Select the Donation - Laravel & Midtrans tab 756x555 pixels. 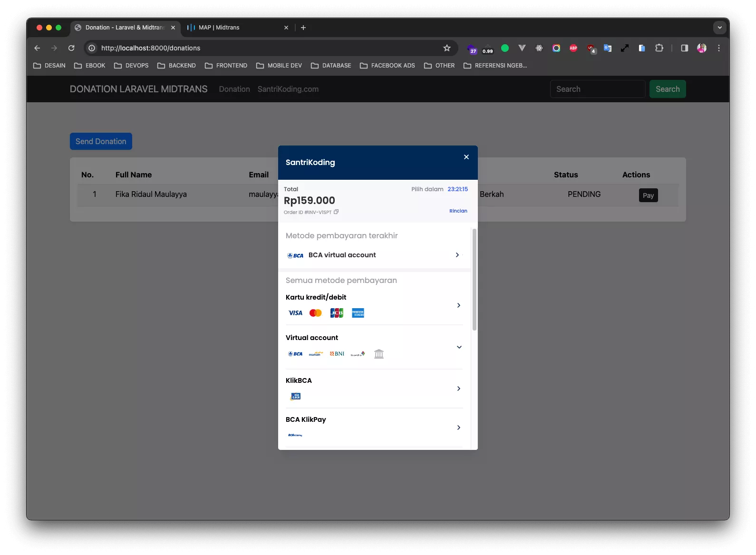click(x=125, y=28)
